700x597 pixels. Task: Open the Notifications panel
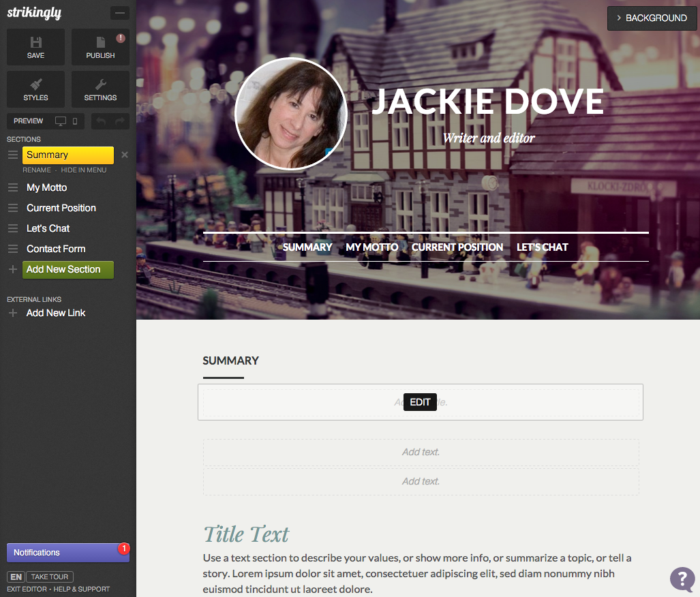[67, 553]
